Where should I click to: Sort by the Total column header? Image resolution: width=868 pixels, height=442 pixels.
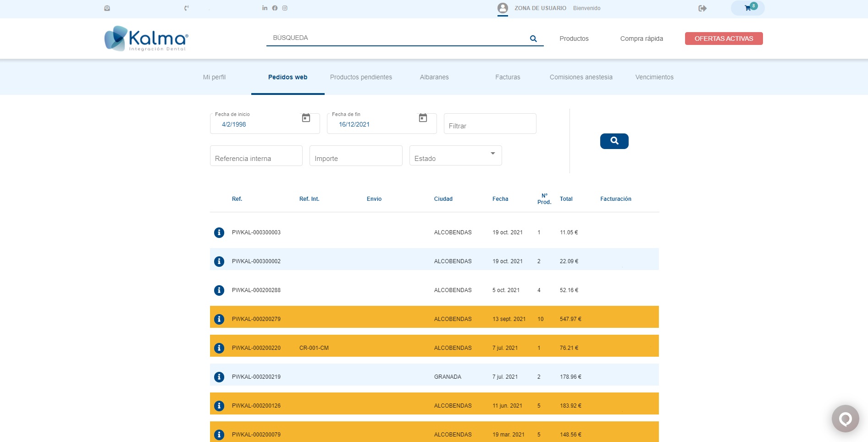[566, 199]
